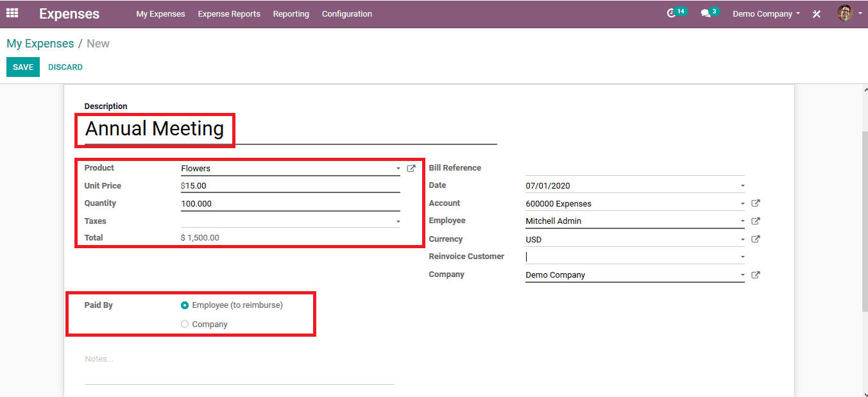Viewport: 868px width, 397px height.
Task: Click the Bill Reference input field
Action: point(635,168)
